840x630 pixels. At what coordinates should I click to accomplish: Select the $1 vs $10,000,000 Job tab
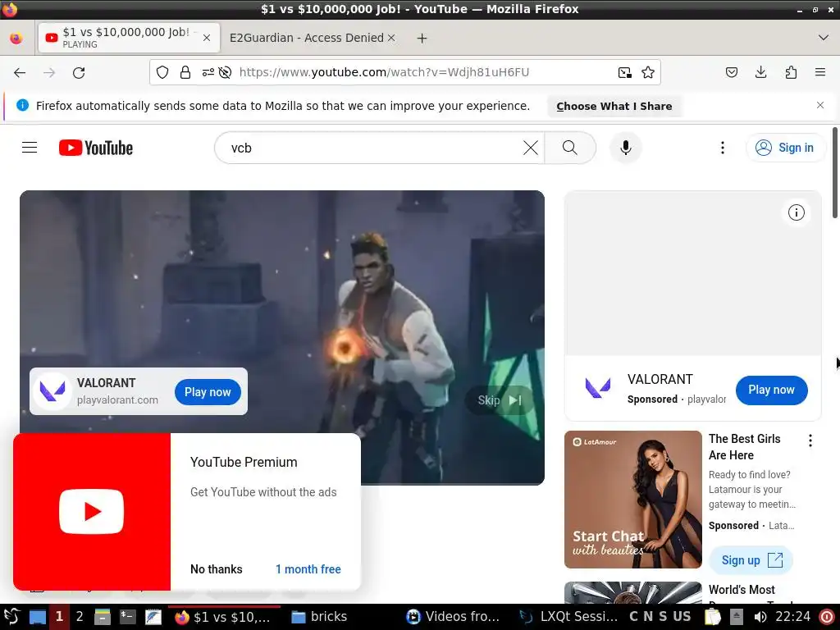[126, 38]
